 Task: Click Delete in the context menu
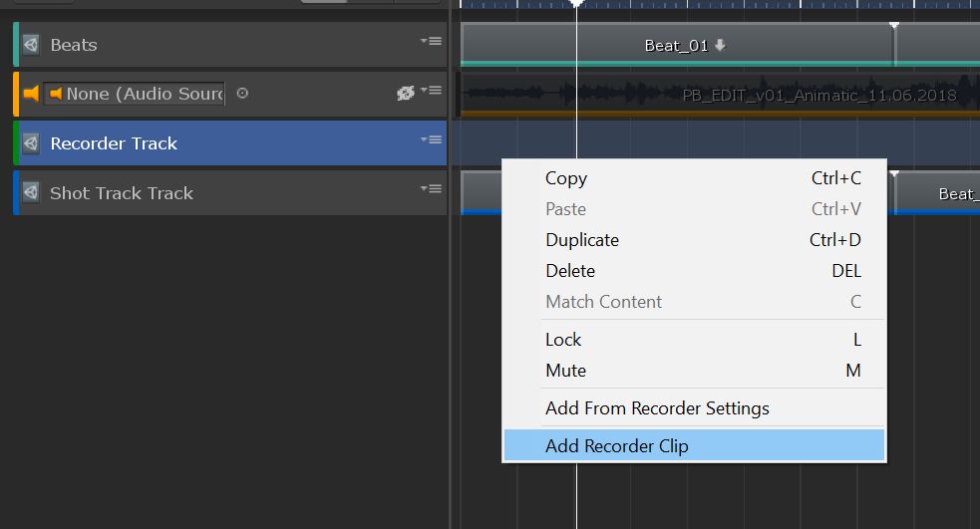570,271
